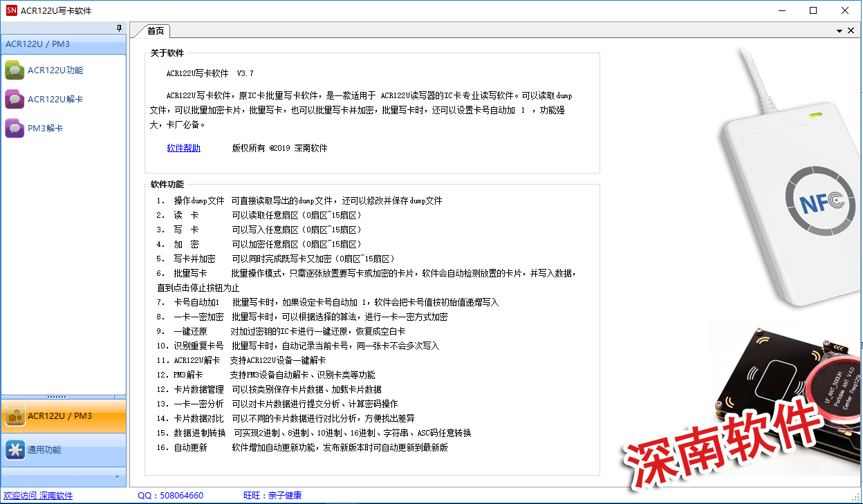Click the SN application icon in title bar
863x504 pixels.
[11, 10]
